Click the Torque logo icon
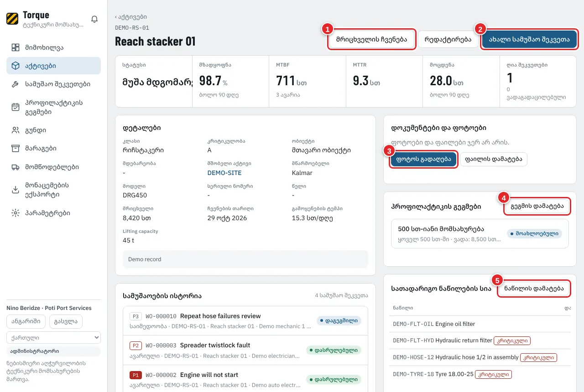This screenshot has width=584, height=392. [12, 19]
